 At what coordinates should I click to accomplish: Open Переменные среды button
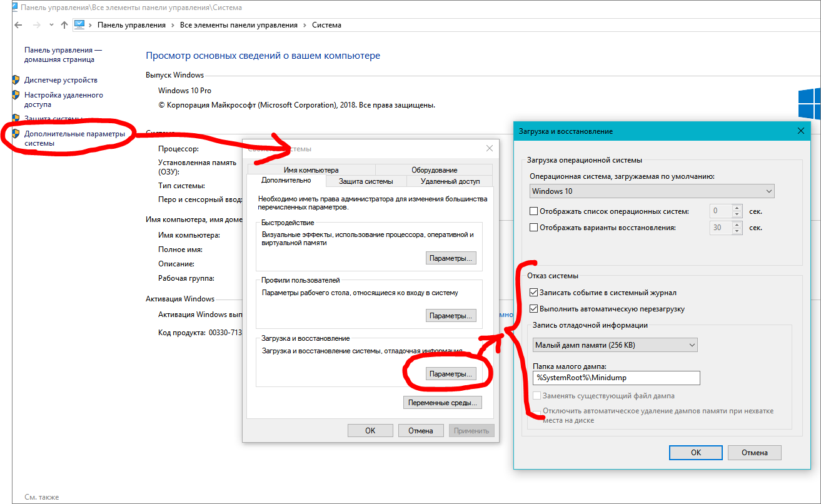click(x=443, y=403)
